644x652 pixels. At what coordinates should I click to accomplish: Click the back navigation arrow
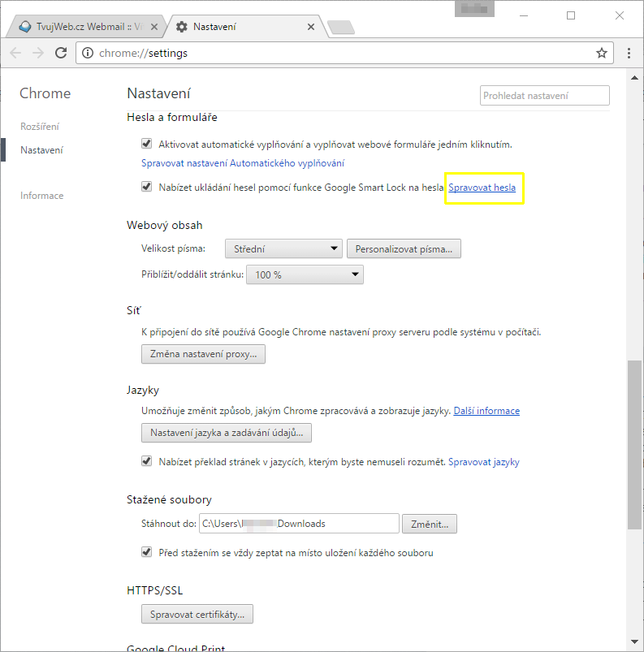15,53
